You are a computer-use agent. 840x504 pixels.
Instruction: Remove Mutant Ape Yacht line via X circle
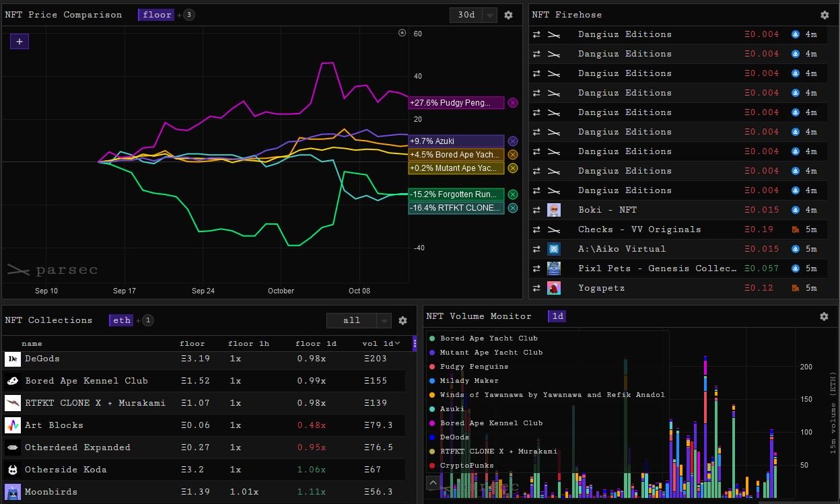tap(513, 168)
